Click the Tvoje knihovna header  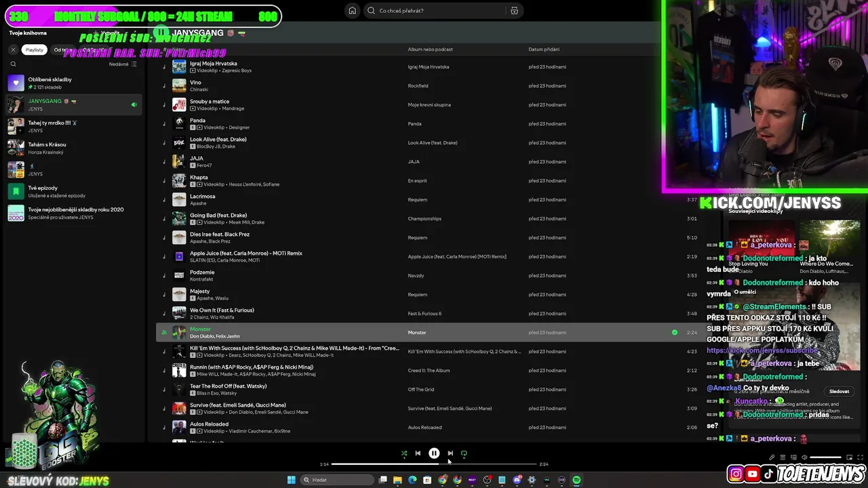point(28,33)
